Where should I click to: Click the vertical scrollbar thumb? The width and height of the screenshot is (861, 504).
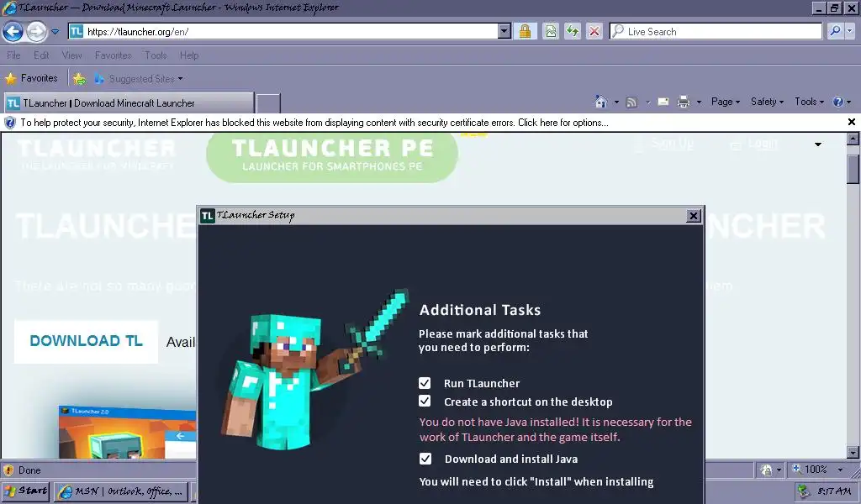point(853,169)
